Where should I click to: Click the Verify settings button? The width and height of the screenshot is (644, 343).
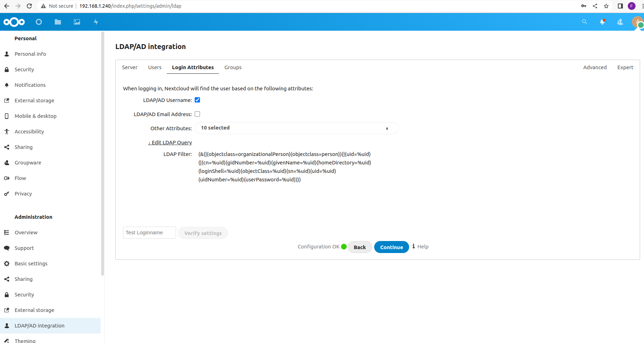(203, 233)
